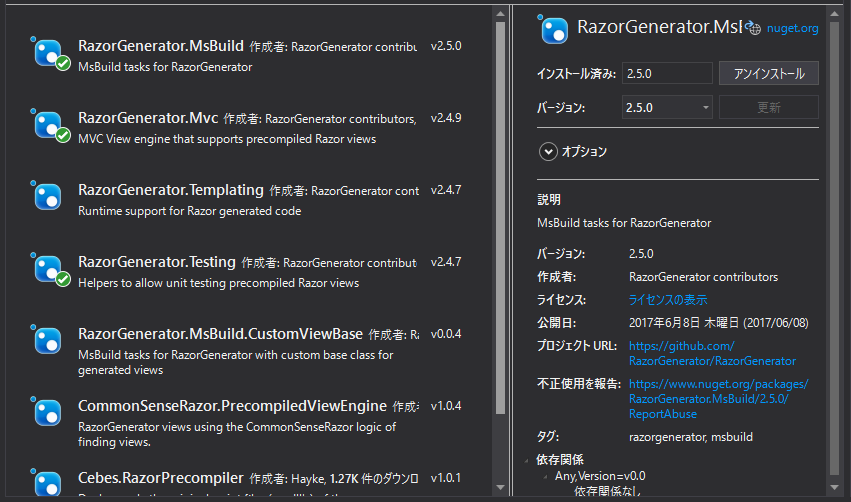This screenshot has width=851, height=502.
Task: Select the Cebes.RazorPrecompiler title
Action: (160, 478)
